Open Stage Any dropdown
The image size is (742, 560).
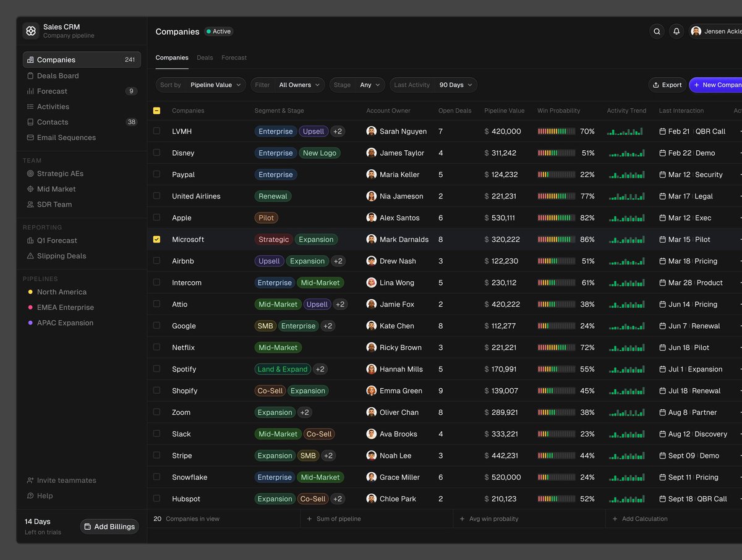pyautogui.click(x=357, y=85)
